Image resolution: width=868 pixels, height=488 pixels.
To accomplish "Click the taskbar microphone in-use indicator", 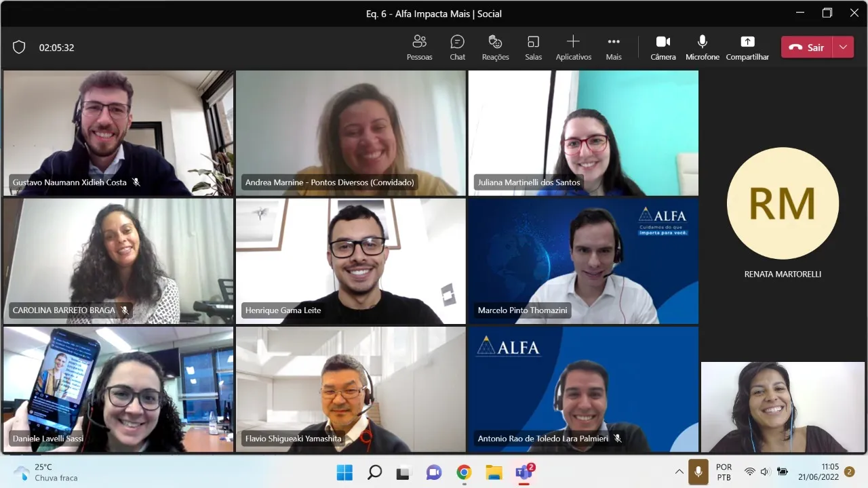I will [698, 472].
